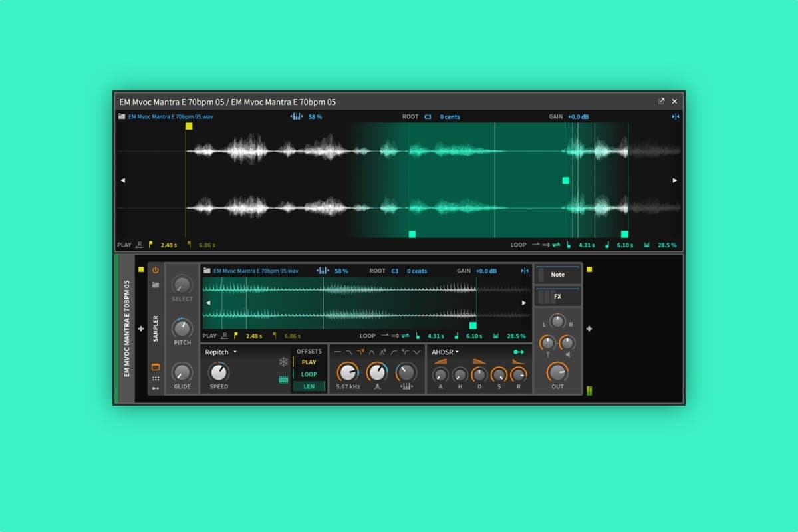Image resolution: width=798 pixels, height=532 pixels.
Task: Click the OUT level knob
Action: click(x=557, y=372)
